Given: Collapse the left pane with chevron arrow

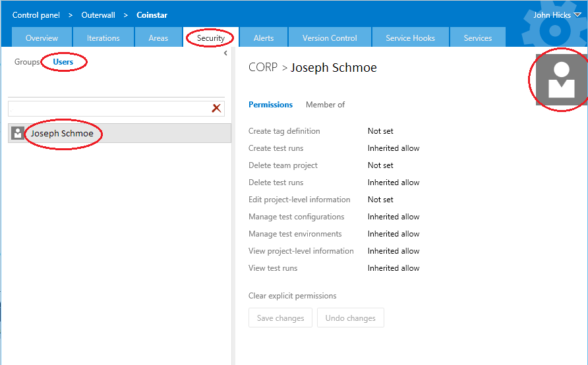Looking at the screenshot, I should click(225, 53).
